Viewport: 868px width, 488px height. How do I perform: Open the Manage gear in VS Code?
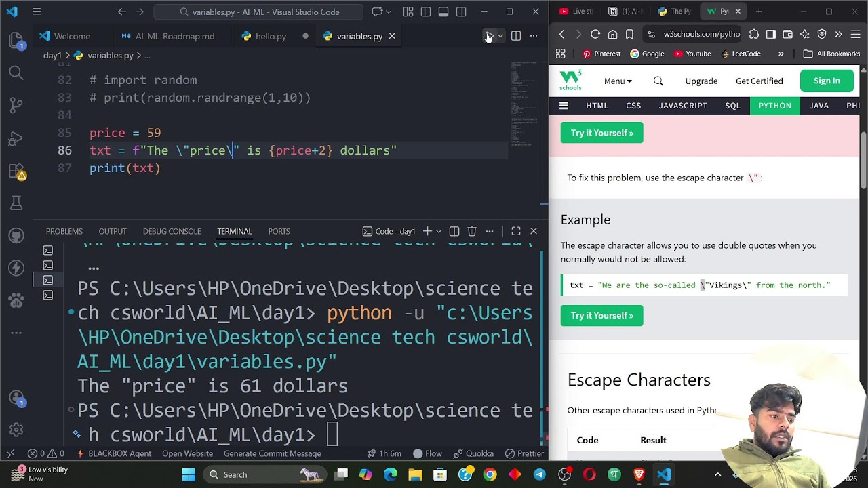pyautogui.click(x=16, y=430)
